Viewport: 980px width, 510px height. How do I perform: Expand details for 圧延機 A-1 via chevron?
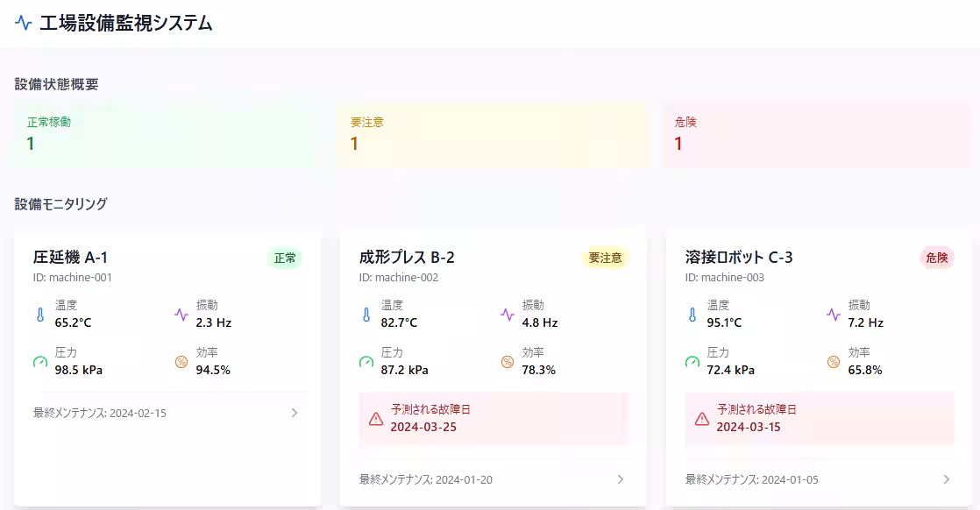pyautogui.click(x=294, y=413)
